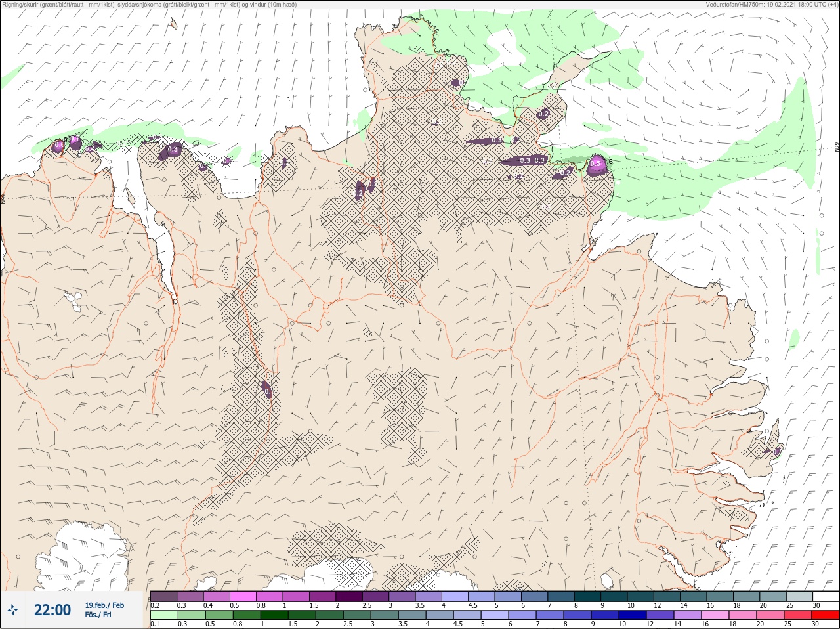
Task: Select upper legend swatch between 4 and 4.5
Action: pyautogui.click(x=455, y=596)
